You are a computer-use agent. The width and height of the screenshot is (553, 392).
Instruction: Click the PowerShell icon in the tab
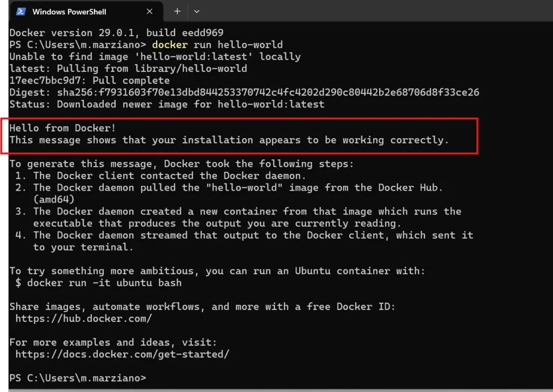21,11
